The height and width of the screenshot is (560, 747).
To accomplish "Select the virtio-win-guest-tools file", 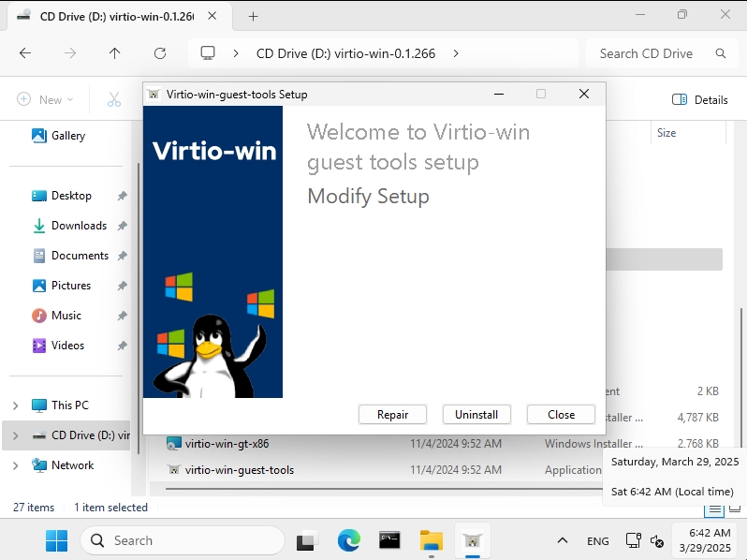I will click(240, 470).
